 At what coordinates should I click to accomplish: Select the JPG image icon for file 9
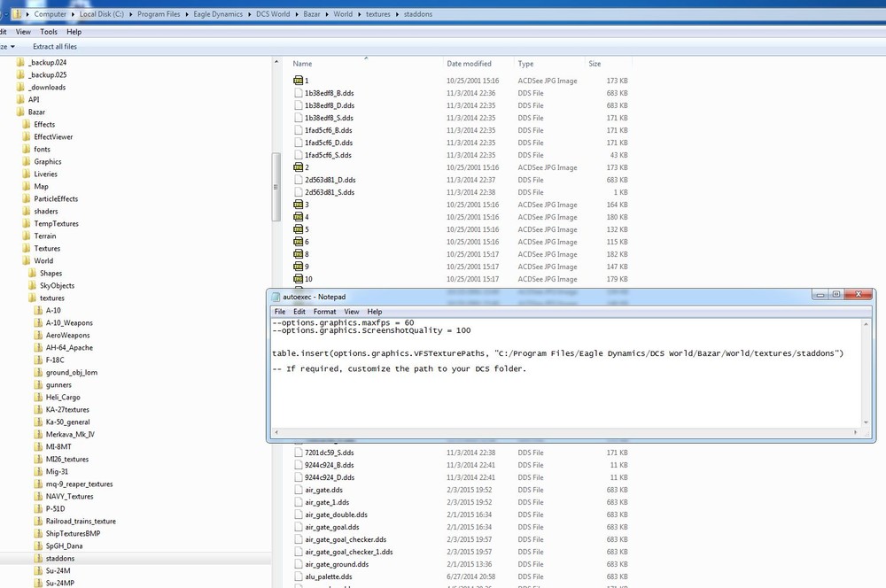[299, 267]
